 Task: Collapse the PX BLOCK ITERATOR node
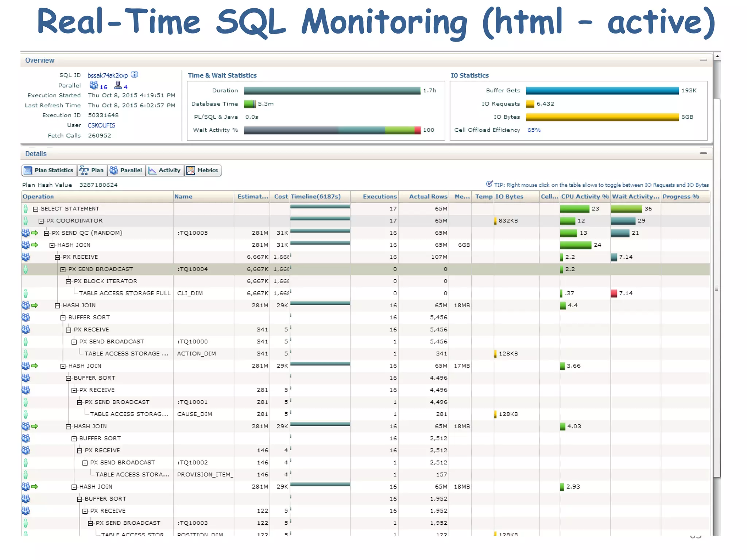[x=69, y=281]
